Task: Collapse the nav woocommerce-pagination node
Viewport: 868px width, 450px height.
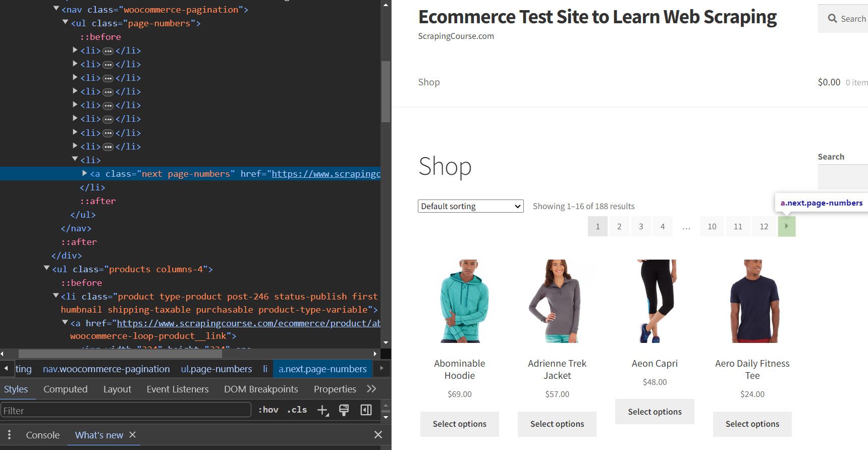Action: [56, 9]
